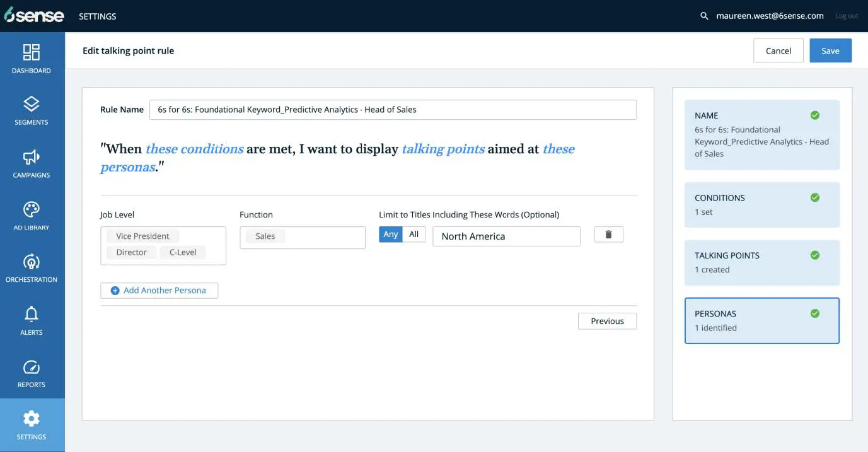Add Another Persona to the rule
Viewport: 868px width, 452px height.
pos(159,290)
